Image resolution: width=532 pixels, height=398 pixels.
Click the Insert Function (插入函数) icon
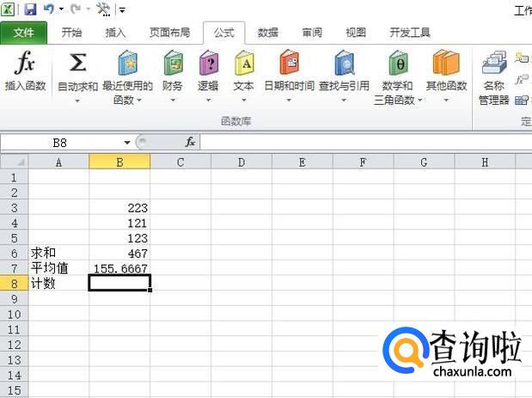(x=25, y=66)
